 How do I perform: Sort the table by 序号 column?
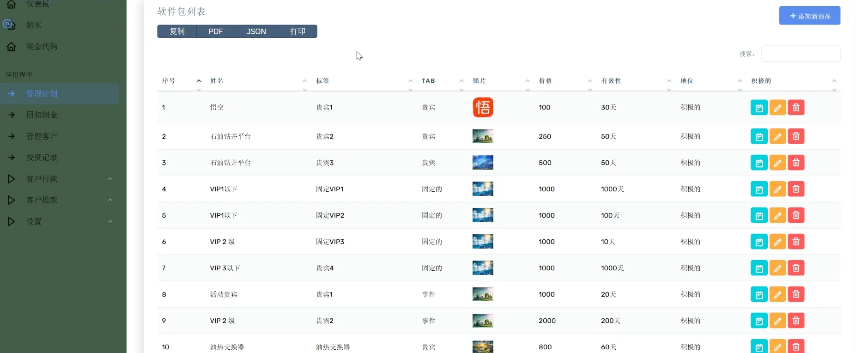click(x=169, y=81)
